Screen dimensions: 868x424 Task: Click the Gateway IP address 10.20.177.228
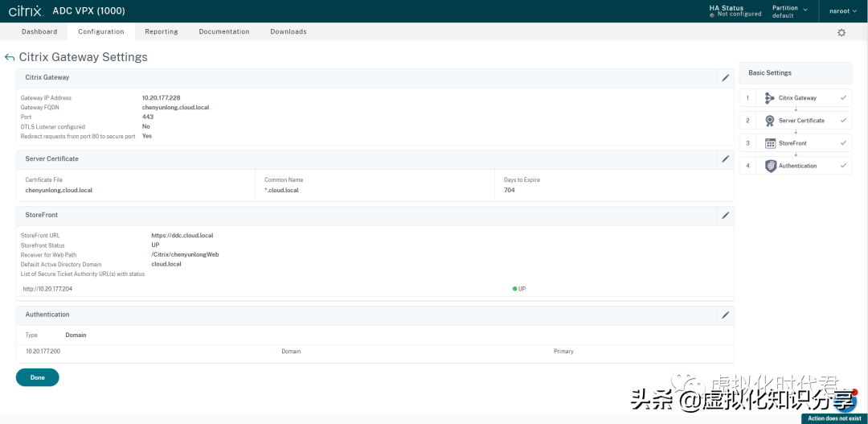coord(161,98)
